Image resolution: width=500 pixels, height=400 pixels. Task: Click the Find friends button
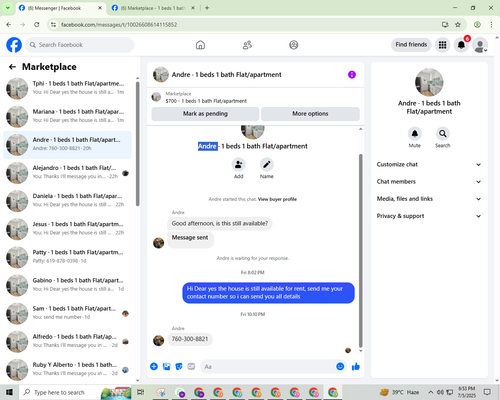click(x=411, y=45)
